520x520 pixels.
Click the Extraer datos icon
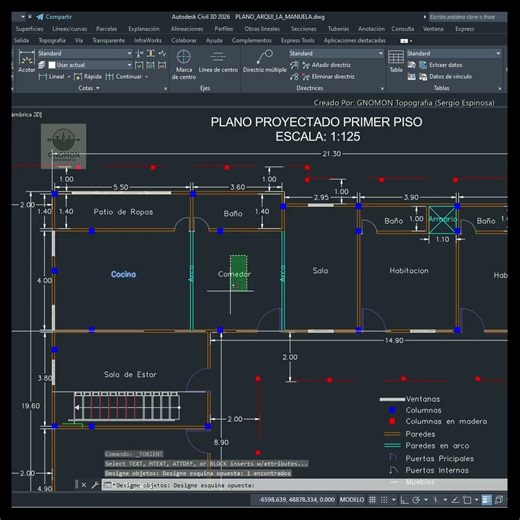423,65
